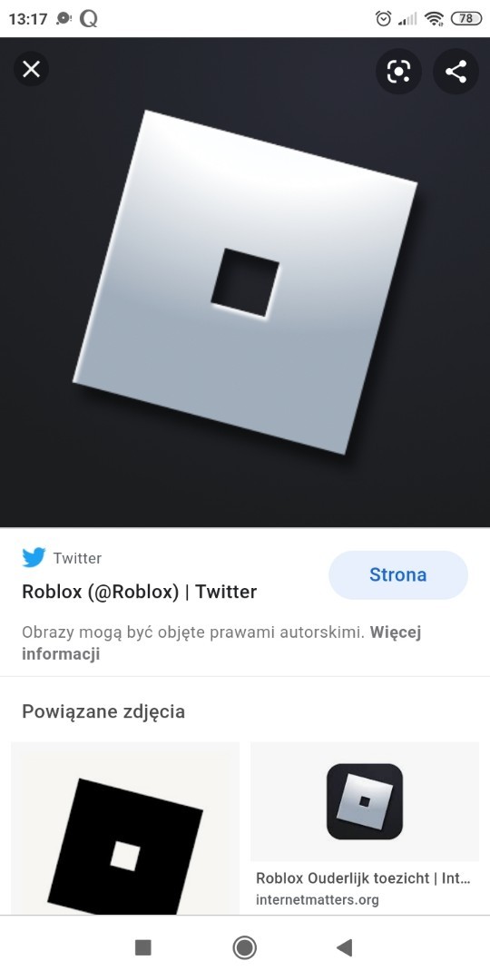Tap the Q icon in status bar
Image resolution: width=490 pixels, height=980 pixels.
pyautogui.click(x=89, y=19)
